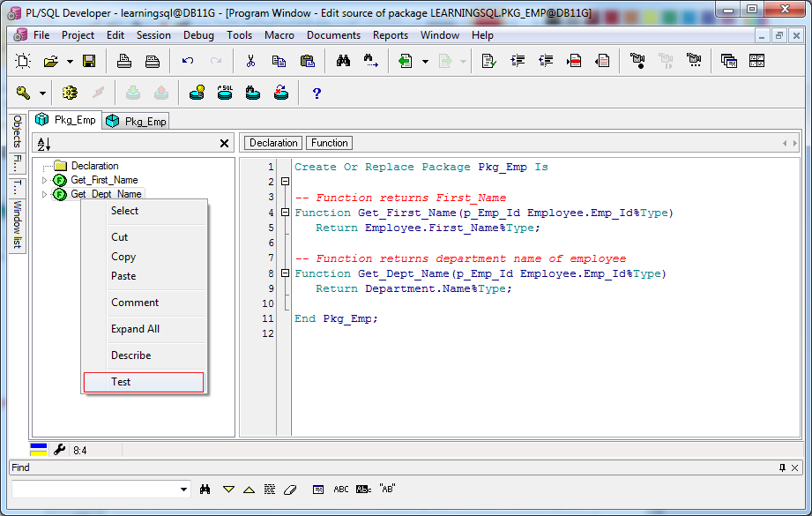Open the Find text combo box dropdown
The image size is (812, 516).
click(x=184, y=489)
